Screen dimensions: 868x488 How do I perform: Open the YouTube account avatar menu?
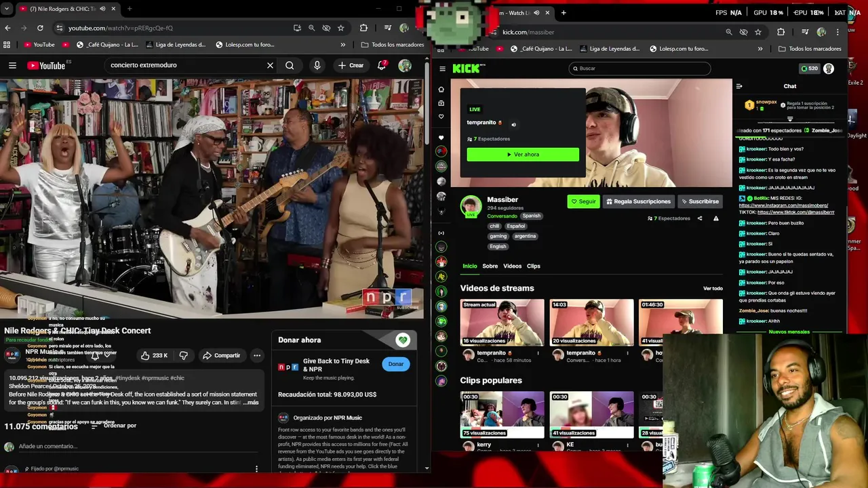(x=405, y=65)
